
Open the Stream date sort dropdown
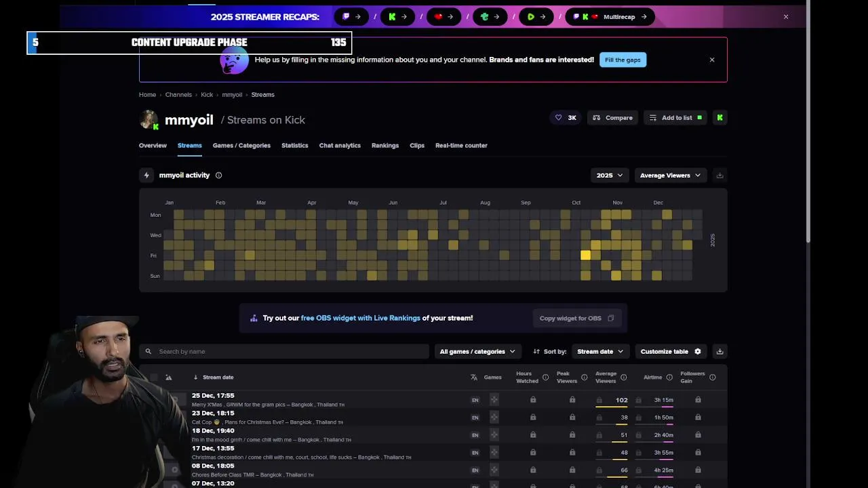599,351
